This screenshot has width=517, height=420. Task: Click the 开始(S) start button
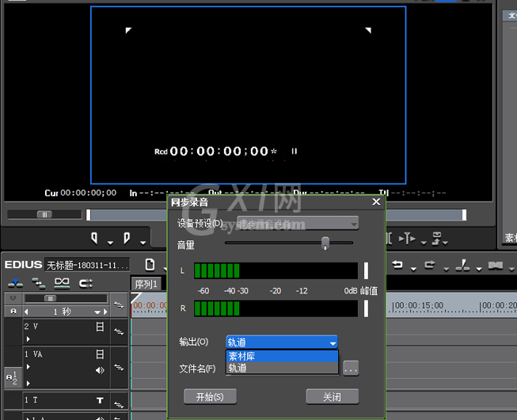tap(210, 396)
